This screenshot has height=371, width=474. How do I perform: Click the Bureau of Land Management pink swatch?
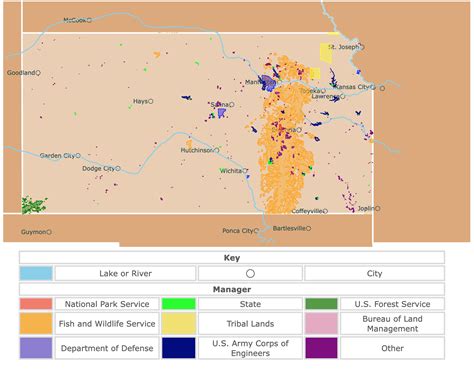tap(321, 323)
